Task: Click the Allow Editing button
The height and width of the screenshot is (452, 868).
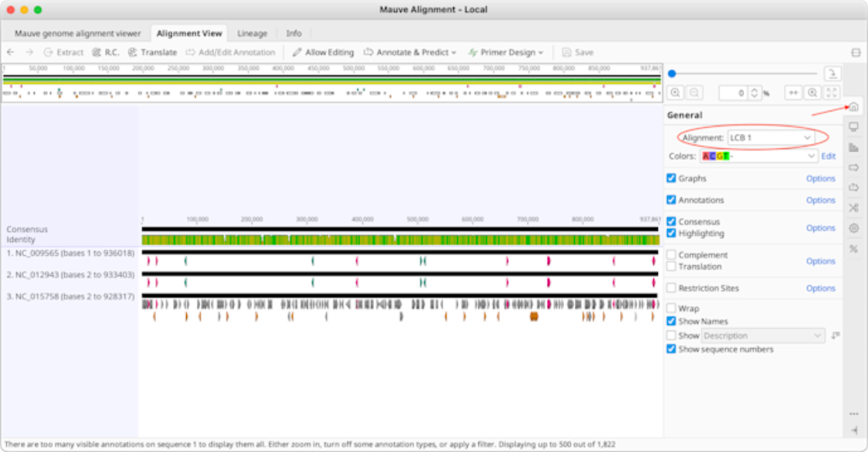Action: click(x=323, y=52)
